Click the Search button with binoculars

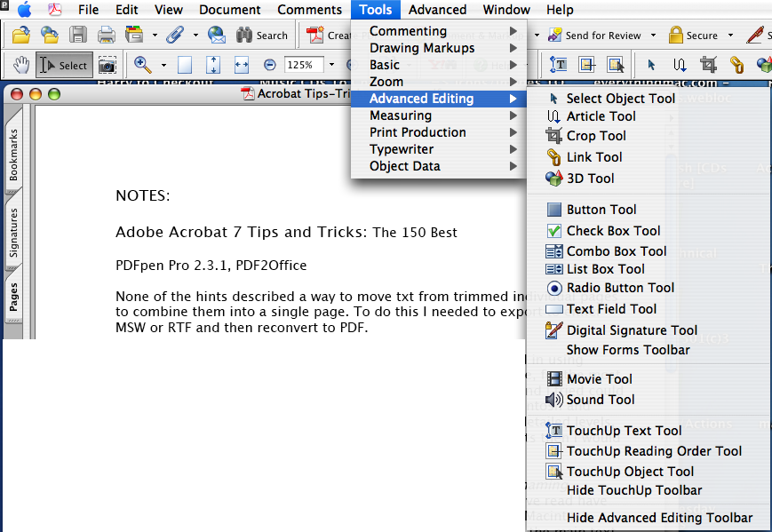click(262, 36)
